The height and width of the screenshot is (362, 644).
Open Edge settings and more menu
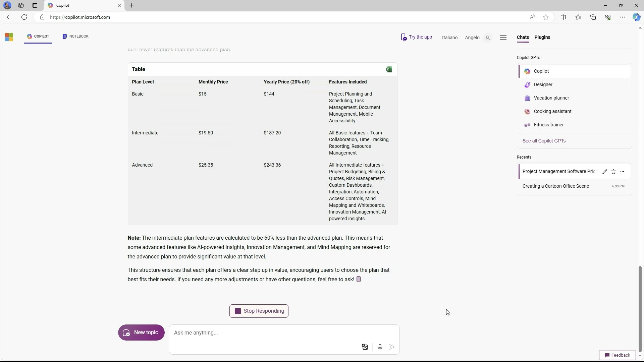click(622, 17)
